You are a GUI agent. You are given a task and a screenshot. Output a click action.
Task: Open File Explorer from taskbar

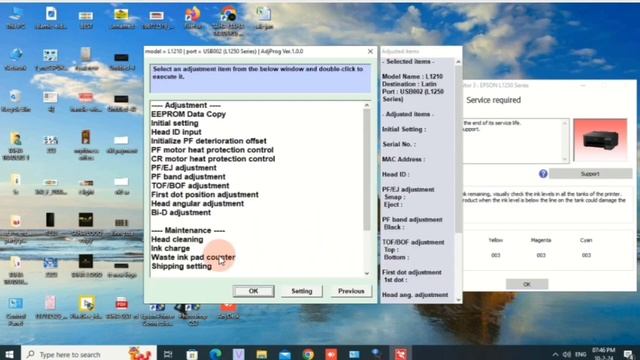pos(262,354)
